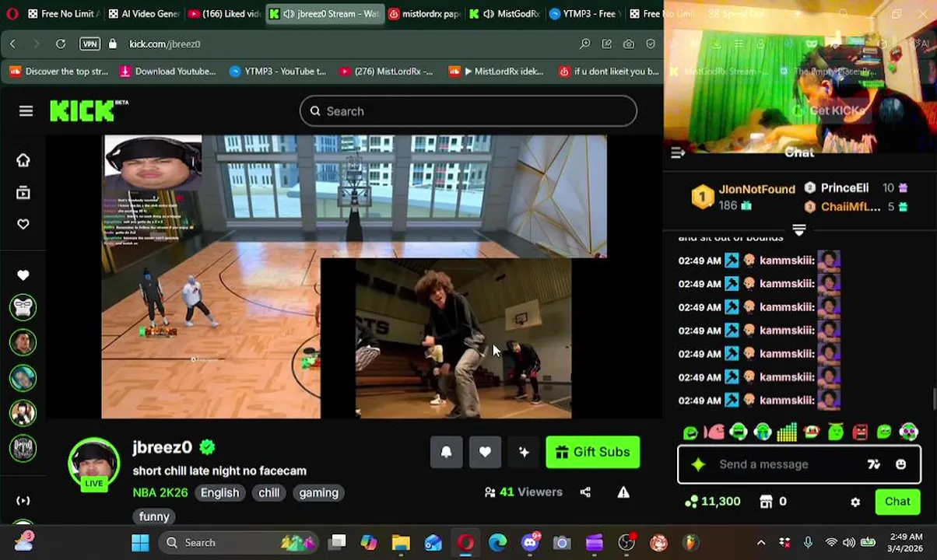
Task: Open volume control in system tray
Action: click(x=849, y=543)
